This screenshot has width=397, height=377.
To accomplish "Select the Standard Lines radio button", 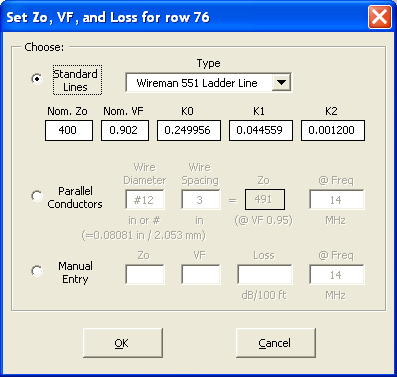I will (37, 79).
